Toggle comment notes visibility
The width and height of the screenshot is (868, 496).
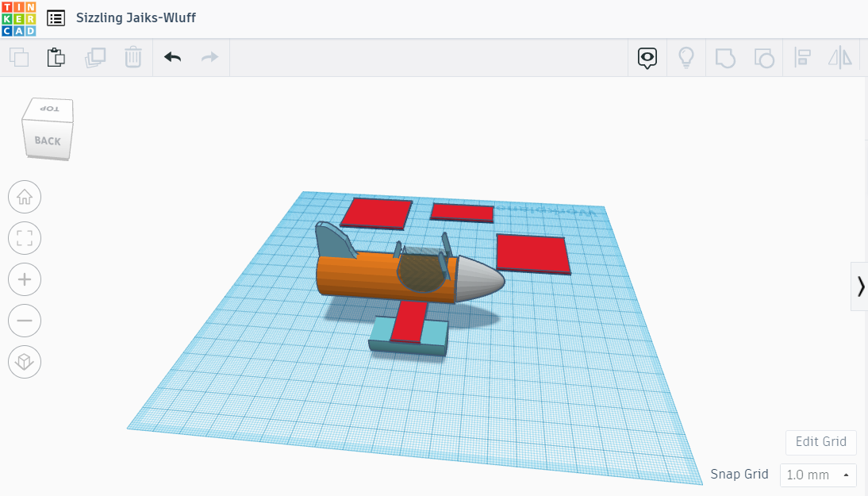(647, 57)
